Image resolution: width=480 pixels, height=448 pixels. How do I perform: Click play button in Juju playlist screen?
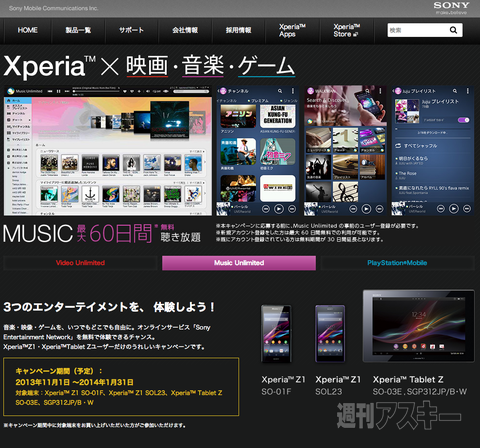[454, 209]
